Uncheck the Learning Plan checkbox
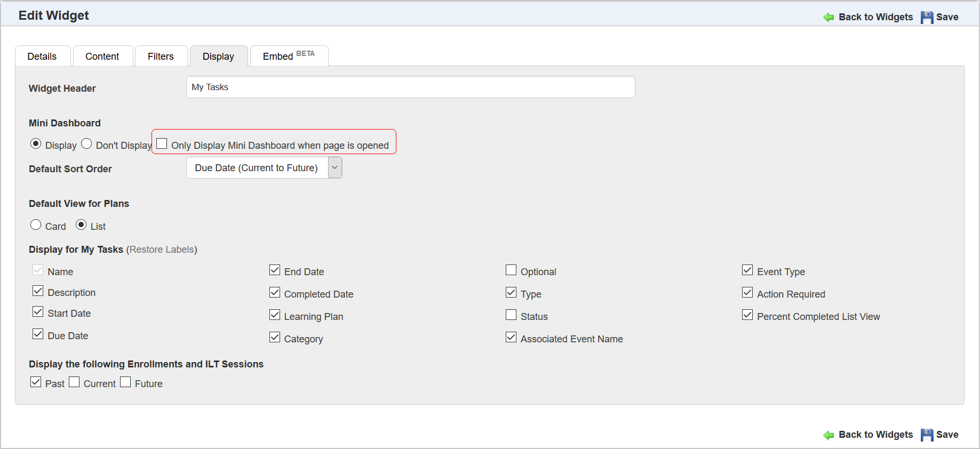Screen dimensions: 980x449 275,315
